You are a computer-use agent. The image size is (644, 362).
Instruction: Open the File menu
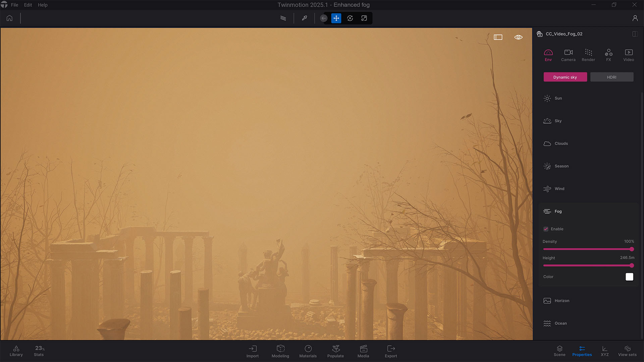pyautogui.click(x=14, y=5)
